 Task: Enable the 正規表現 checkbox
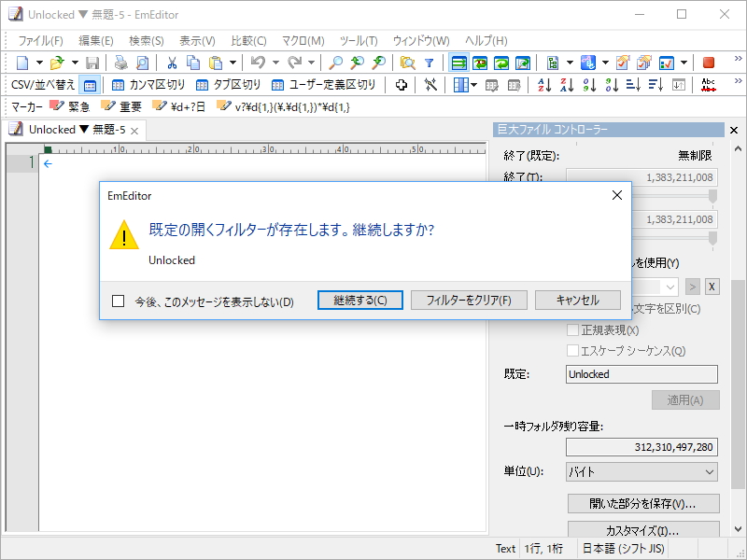pyautogui.click(x=571, y=329)
